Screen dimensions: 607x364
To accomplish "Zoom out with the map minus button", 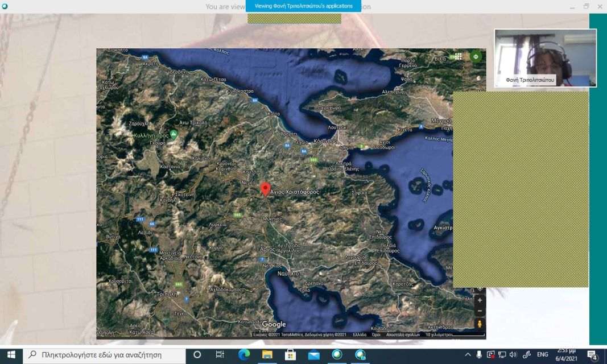I will tap(480, 311).
